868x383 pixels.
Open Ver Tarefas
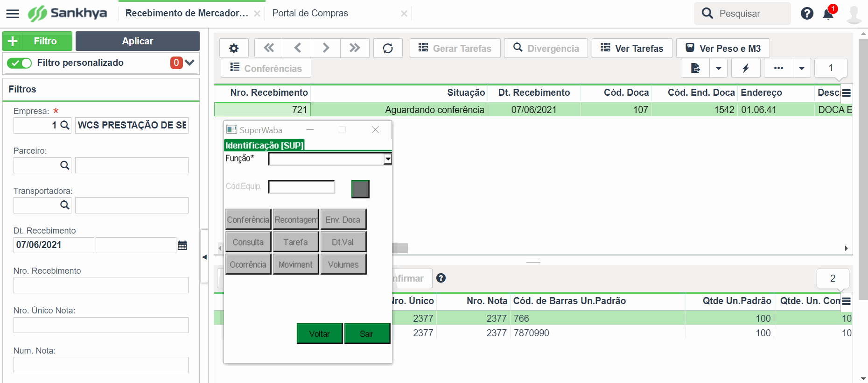pos(632,48)
